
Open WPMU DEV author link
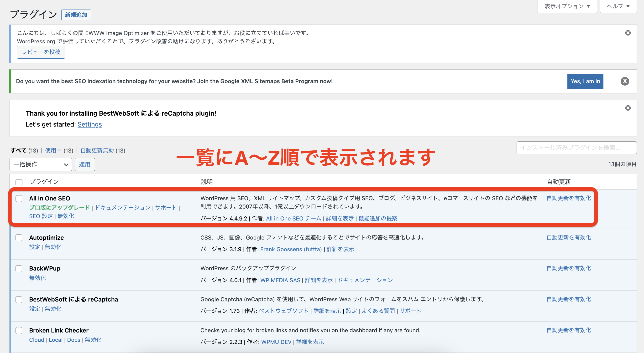[276, 342]
